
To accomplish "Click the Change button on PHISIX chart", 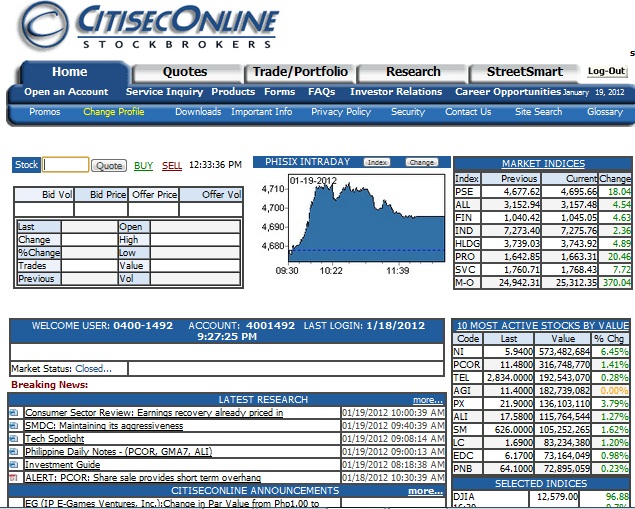I will (x=422, y=162).
